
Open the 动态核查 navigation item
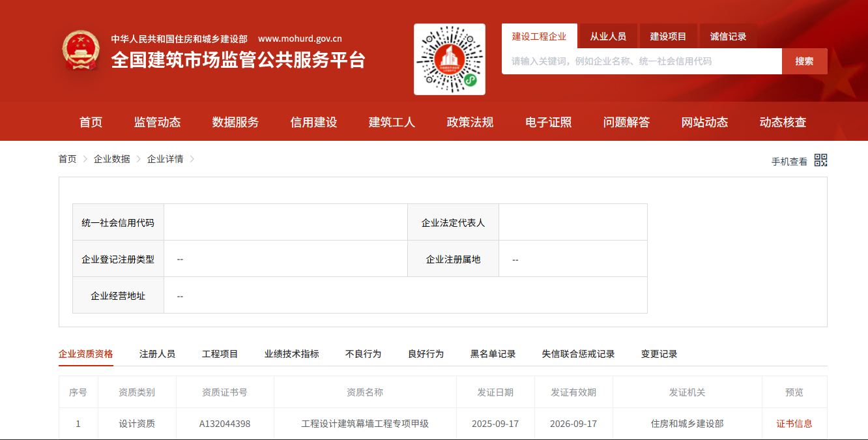tap(783, 122)
